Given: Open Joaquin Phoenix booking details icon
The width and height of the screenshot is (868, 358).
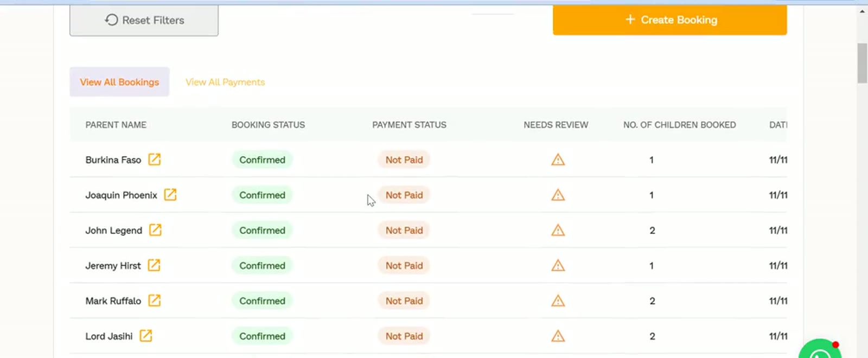Looking at the screenshot, I should [170, 195].
